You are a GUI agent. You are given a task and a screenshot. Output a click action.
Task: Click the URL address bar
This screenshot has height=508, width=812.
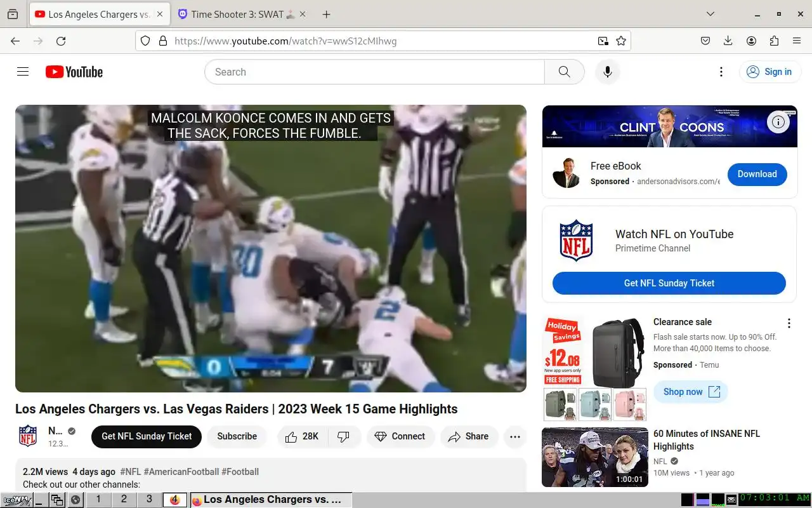[383, 41]
